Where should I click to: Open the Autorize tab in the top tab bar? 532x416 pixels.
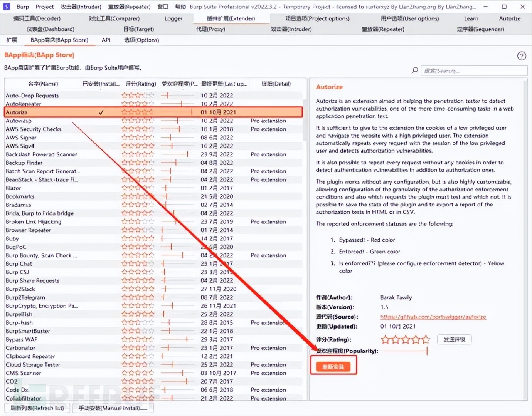click(x=510, y=18)
